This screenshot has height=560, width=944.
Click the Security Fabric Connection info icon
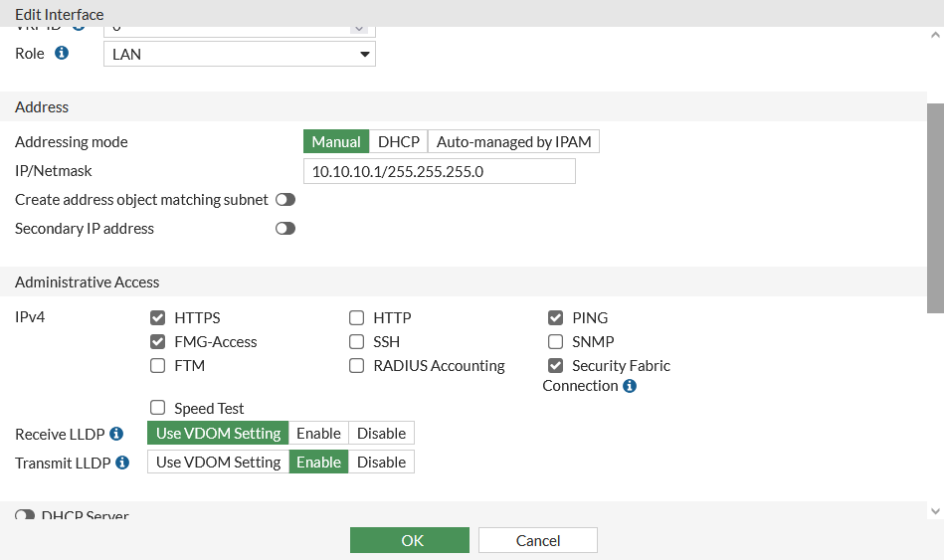pos(630,386)
